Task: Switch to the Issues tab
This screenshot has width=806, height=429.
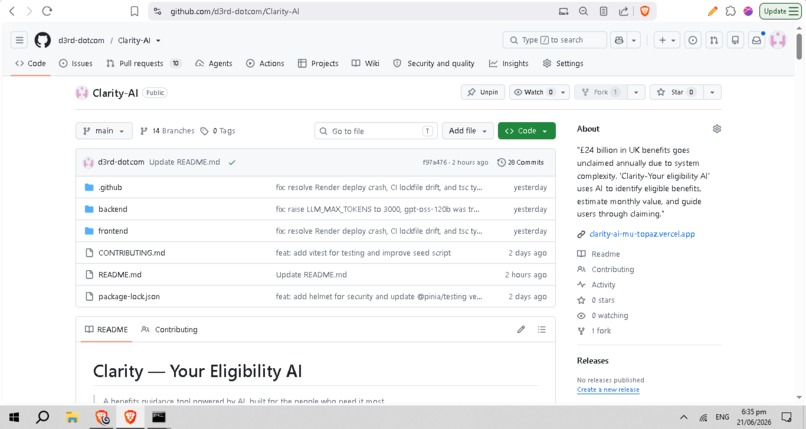Action: pos(76,64)
